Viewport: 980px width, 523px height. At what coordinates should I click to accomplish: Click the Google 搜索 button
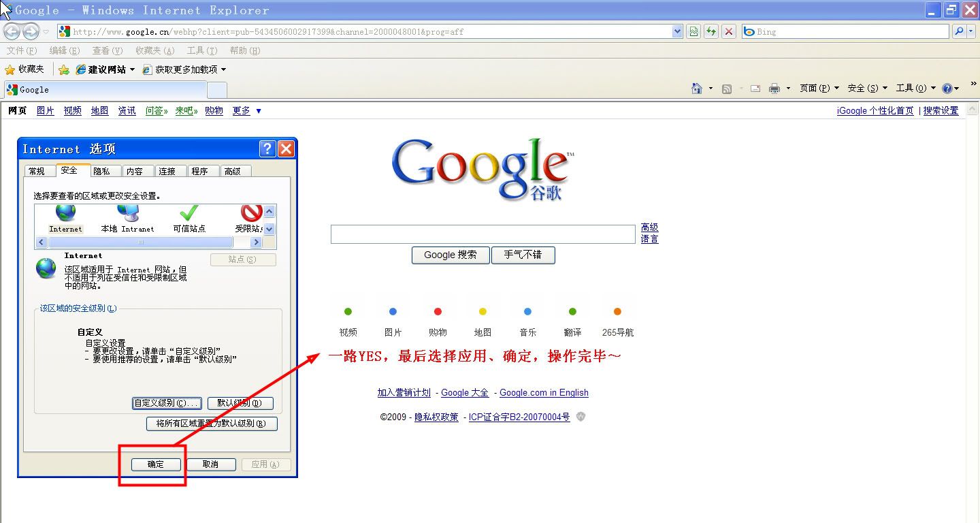pyautogui.click(x=451, y=255)
